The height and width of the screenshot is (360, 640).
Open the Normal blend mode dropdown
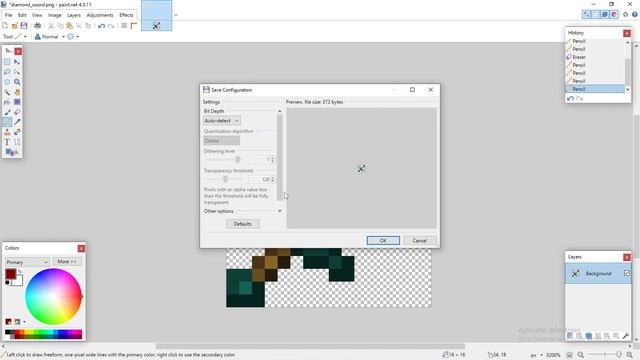63,37
